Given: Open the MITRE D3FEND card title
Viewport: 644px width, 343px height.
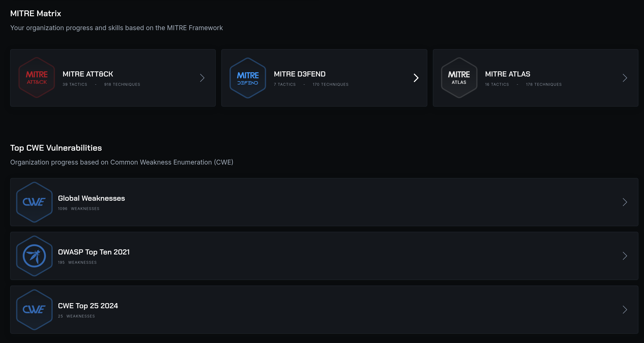Looking at the screenshot, I should [299, 74].
